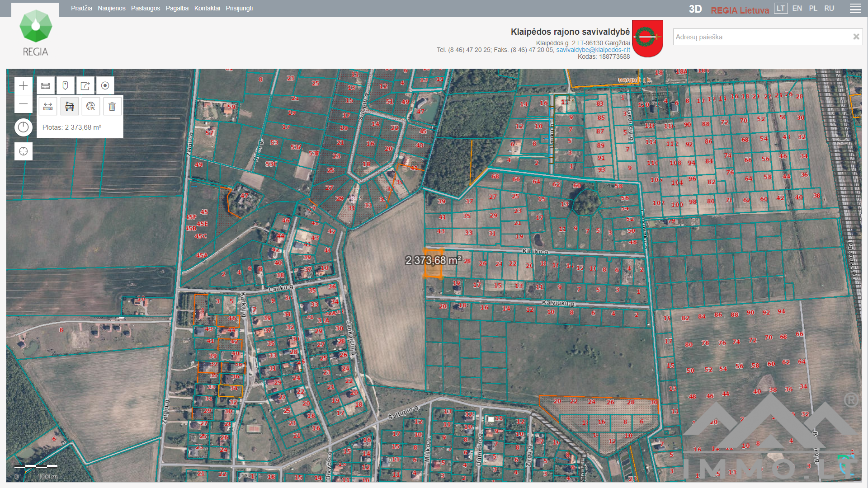
Task: Click the Kalviukų g. street label
Action: [x=558, y=303]
